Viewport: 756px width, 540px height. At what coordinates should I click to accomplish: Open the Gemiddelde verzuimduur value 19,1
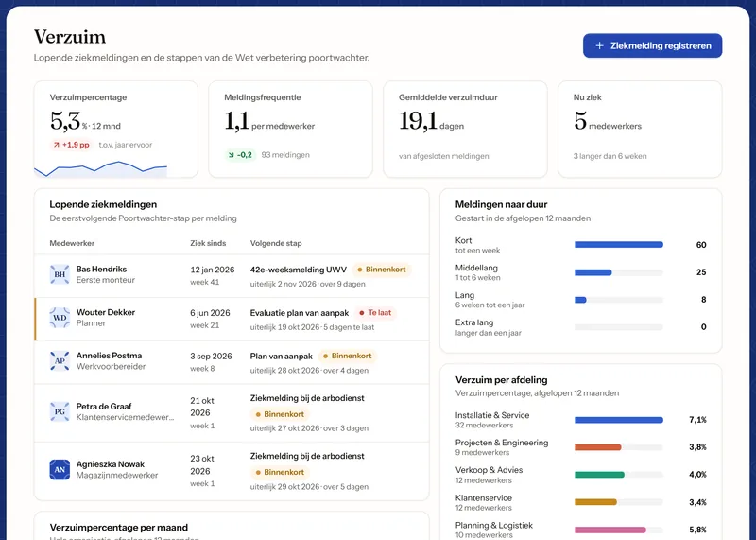418,121
